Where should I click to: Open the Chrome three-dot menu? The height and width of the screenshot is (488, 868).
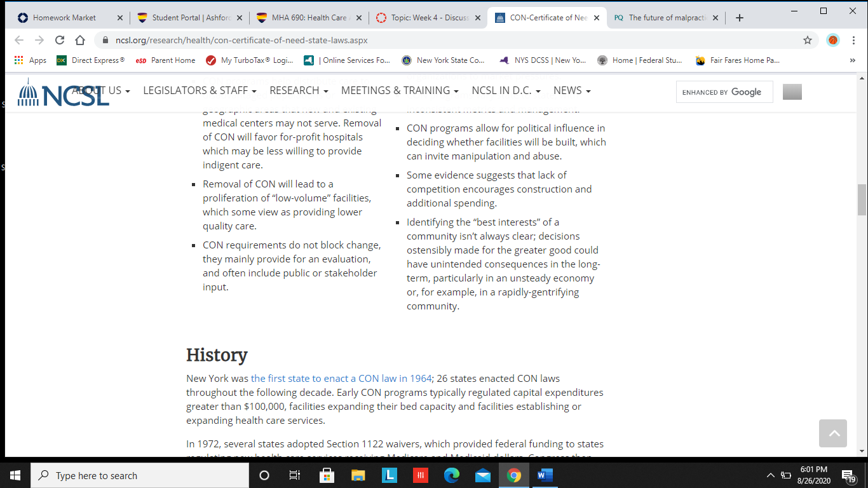tap(853, 40)
